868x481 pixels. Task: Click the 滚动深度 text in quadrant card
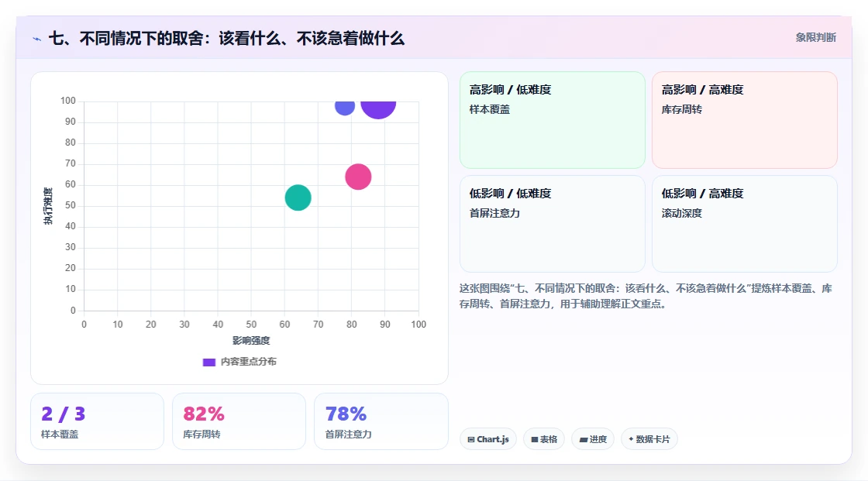coord(682,213)
